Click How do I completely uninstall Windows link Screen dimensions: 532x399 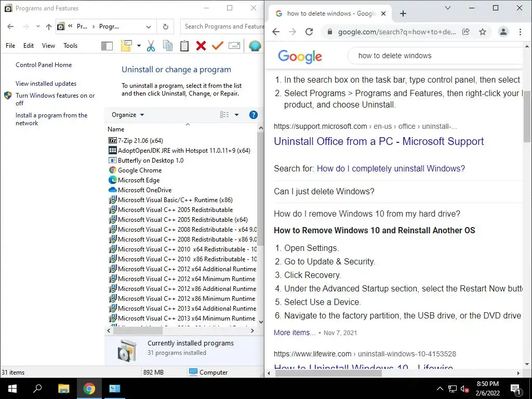point(391,168)
